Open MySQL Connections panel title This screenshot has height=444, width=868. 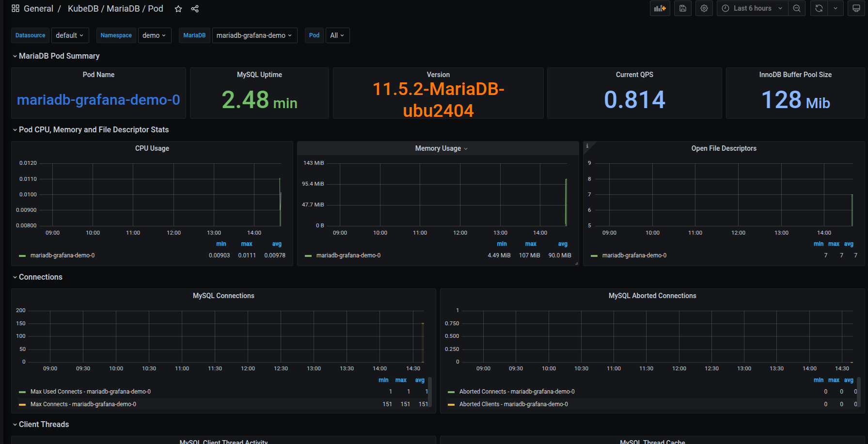[x=223, y=296]
